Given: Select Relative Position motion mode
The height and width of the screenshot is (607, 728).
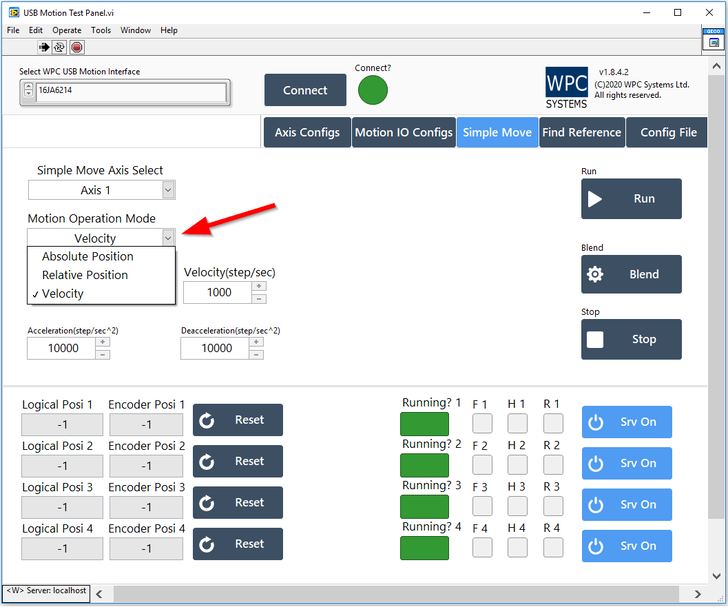Looking at the screenshot, I should [x=85, y=275].
